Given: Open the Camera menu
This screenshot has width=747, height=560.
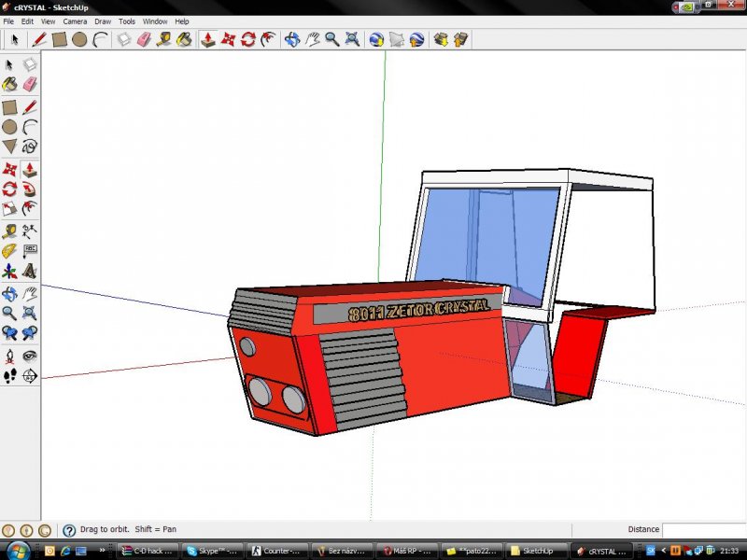Looking at the screenshot, I should click(x=75, y=21).
